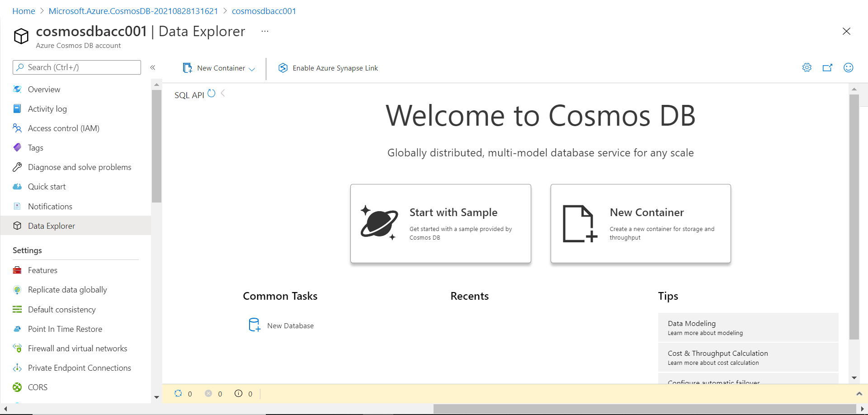Click the Activity log icon
The height and width of the screenshot is (415, 868).
(17, 108)
